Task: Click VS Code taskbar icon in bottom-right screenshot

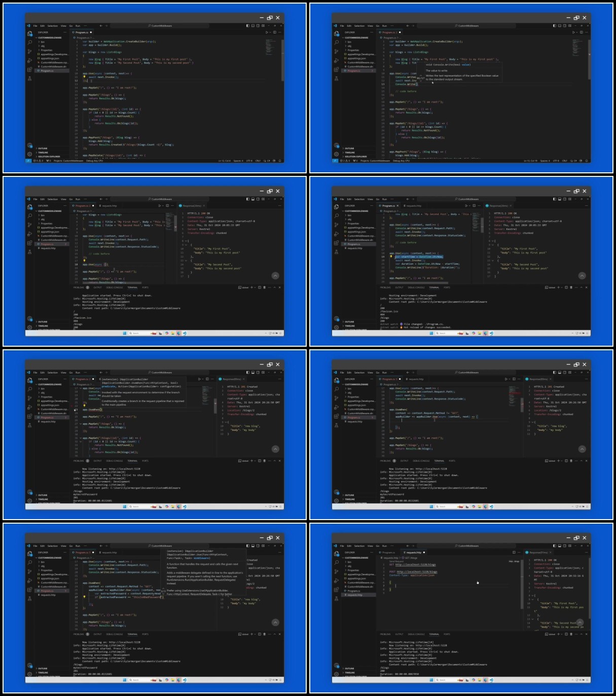Action: click(x=492, y=680)
